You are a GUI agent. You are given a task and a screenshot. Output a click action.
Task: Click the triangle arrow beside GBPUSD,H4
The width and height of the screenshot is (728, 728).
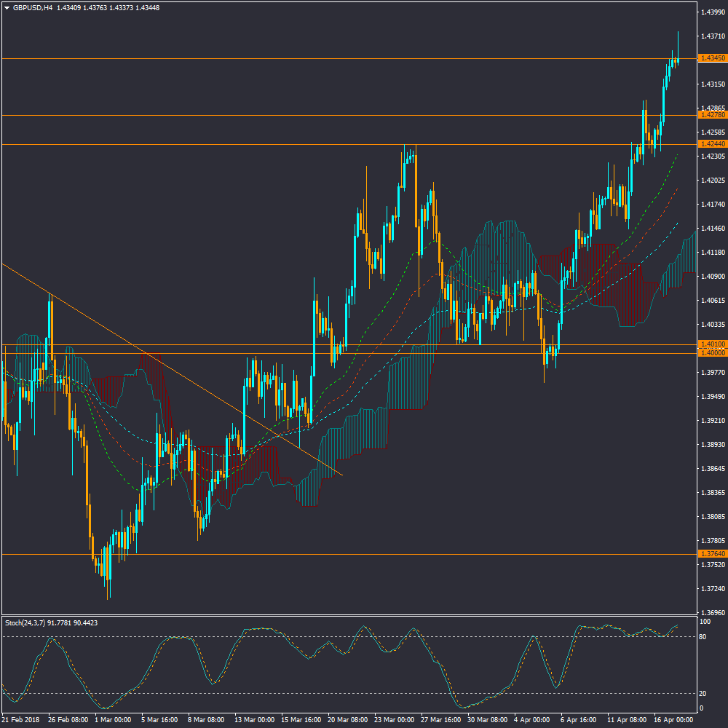tap(7, 8)
